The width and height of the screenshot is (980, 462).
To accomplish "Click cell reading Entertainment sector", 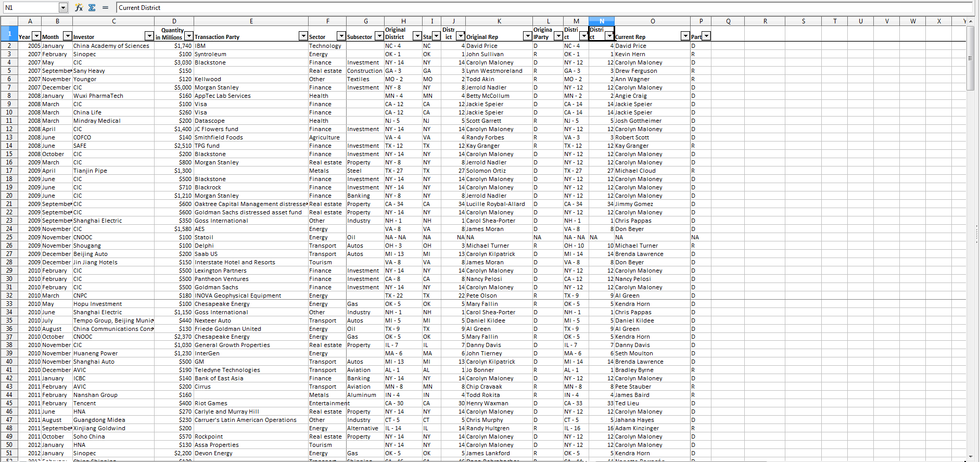I will click(329, 403).
